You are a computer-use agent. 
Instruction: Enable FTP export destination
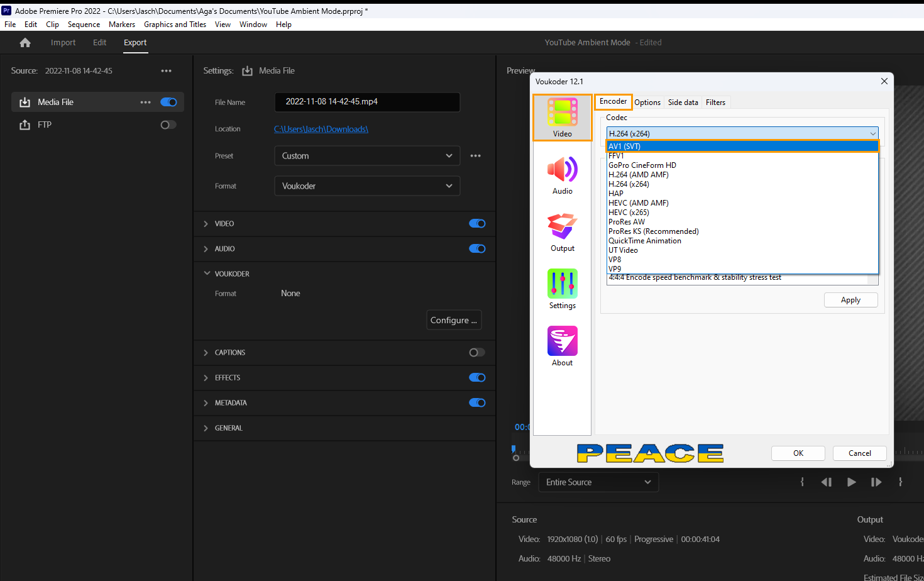click(x=168, y=124)
